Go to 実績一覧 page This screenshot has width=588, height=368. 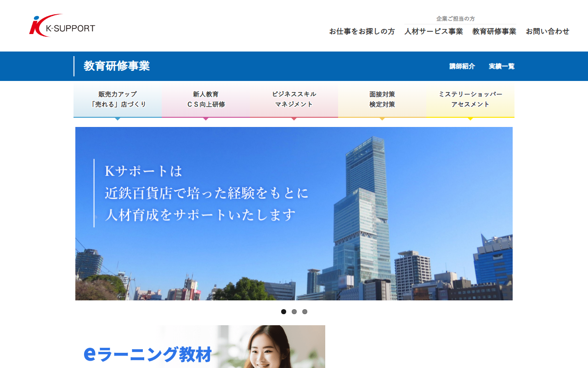click(x=502, y=66)
